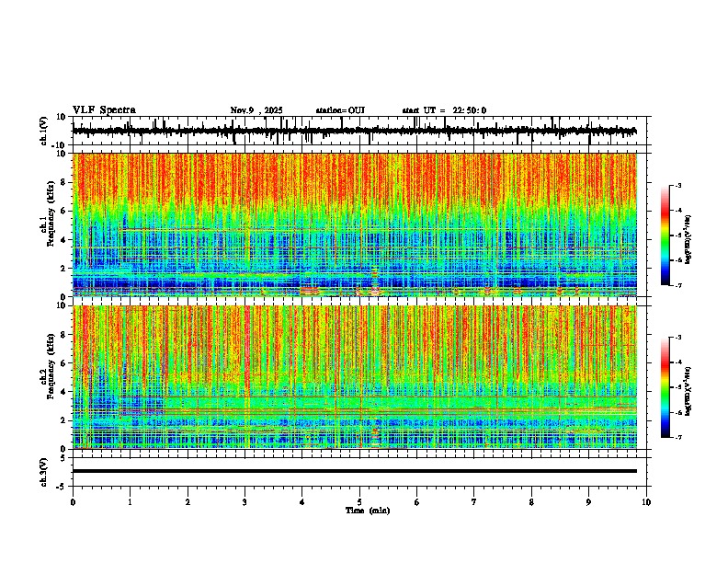Image resolution: width=728 pixels, height=563 pixels.
Task: Click the "Time (min)" axis label
Action: (x=368, y=511)
